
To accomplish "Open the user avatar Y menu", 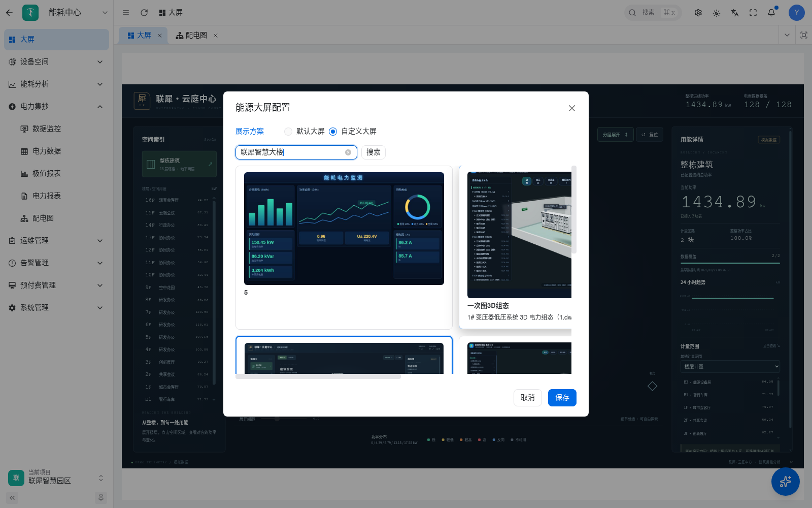I will [797, 13].
